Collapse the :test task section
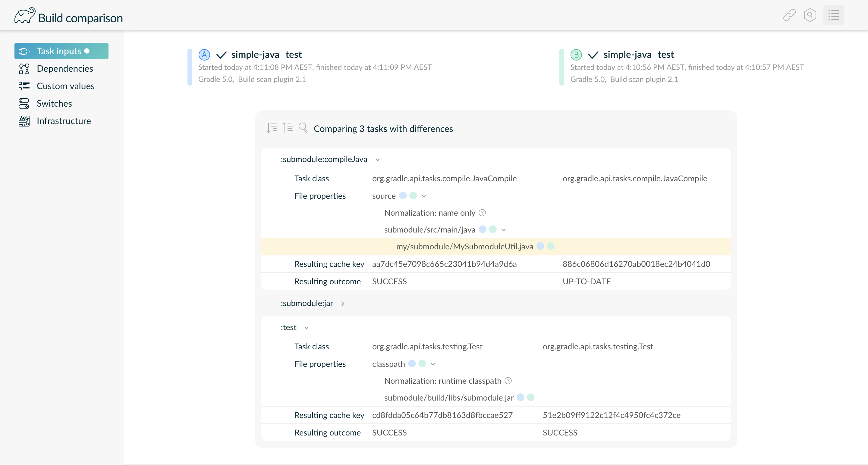868x465 pixels. (x=306, y=328)
